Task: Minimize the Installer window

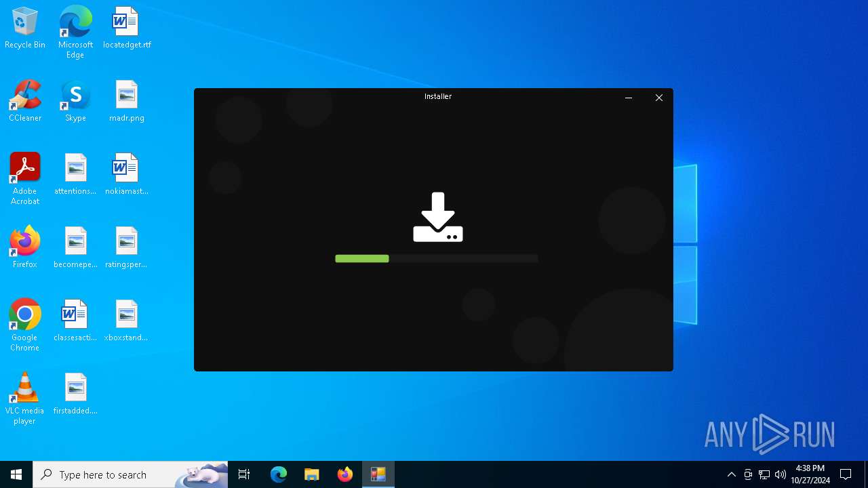Action: 629,98
